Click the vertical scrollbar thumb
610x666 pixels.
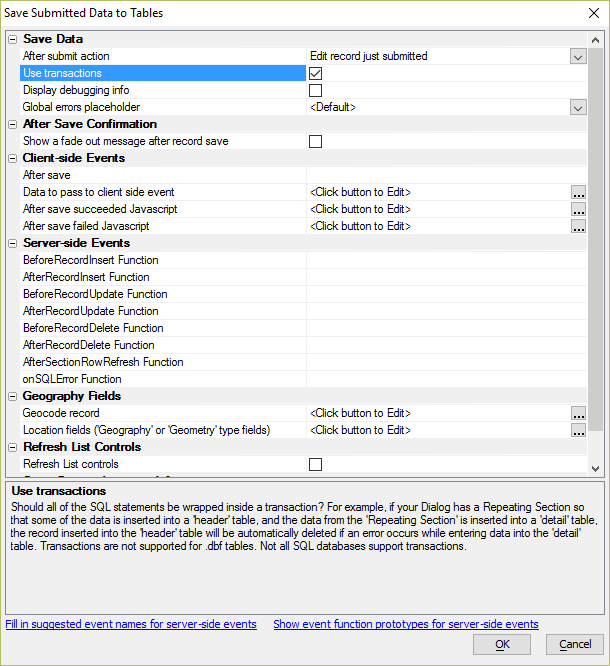(595, 240)
